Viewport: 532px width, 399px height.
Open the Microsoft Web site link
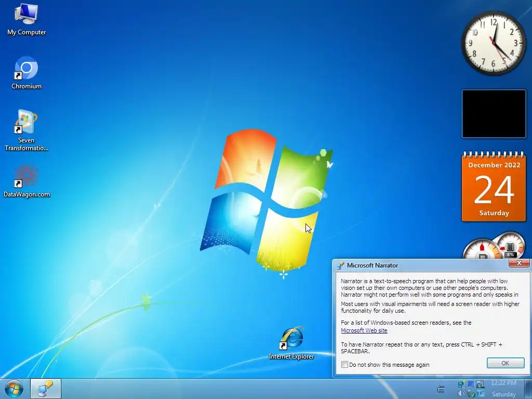click(364, 330)
